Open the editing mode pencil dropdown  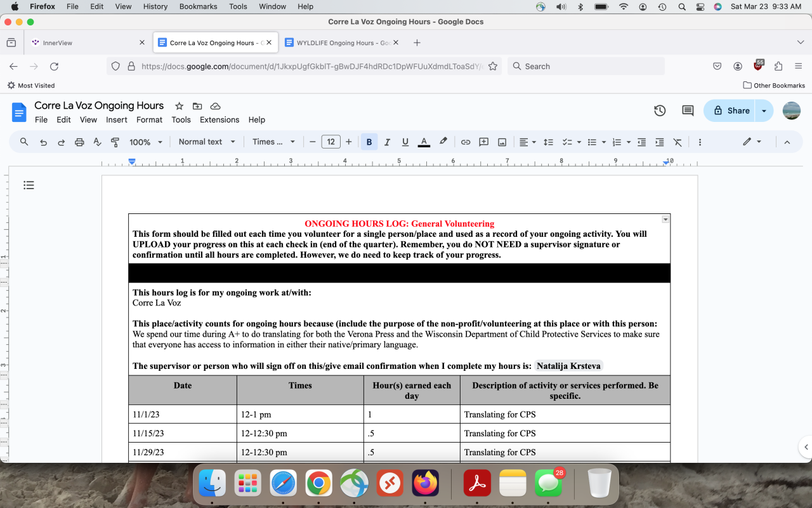pos(752,142)
